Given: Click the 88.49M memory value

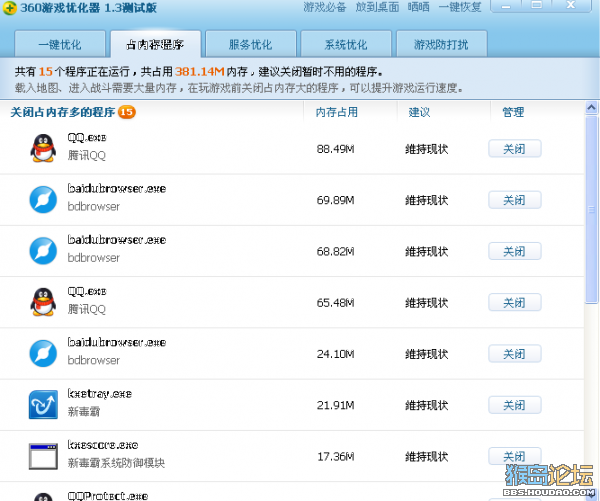Looking at the screenshot, I should click(336, 149).
